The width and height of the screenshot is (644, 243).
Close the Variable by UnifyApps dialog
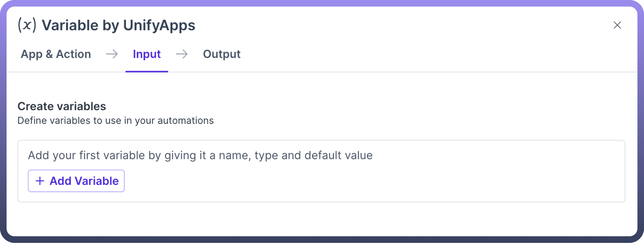[x=617, y=25]
